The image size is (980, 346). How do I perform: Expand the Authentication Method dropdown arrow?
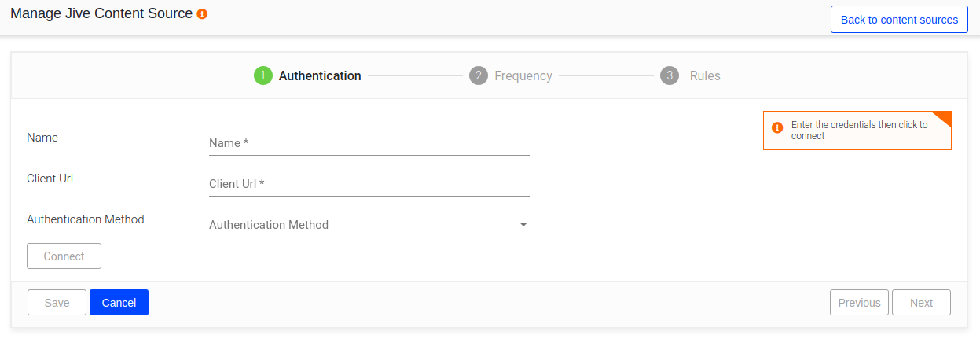523,225
